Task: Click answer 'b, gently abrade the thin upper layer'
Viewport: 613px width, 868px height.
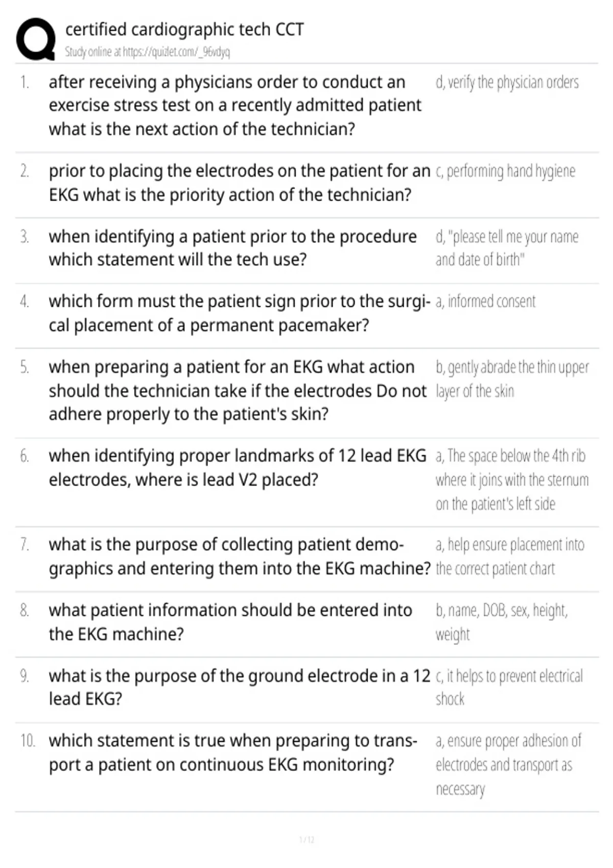Action: [x=512, y=379]
